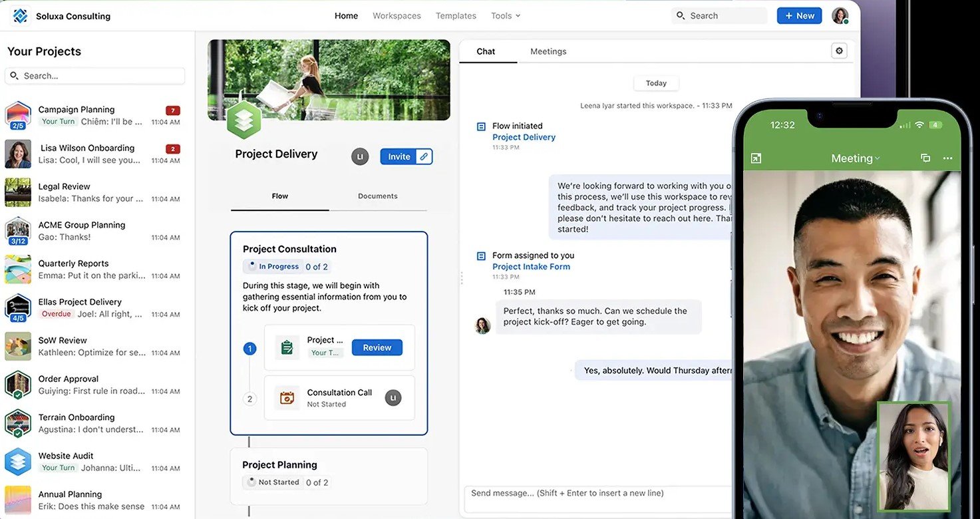Expand the Tools dropdown menu
Viewport: 980px width, 519px height.
(505, 16)
